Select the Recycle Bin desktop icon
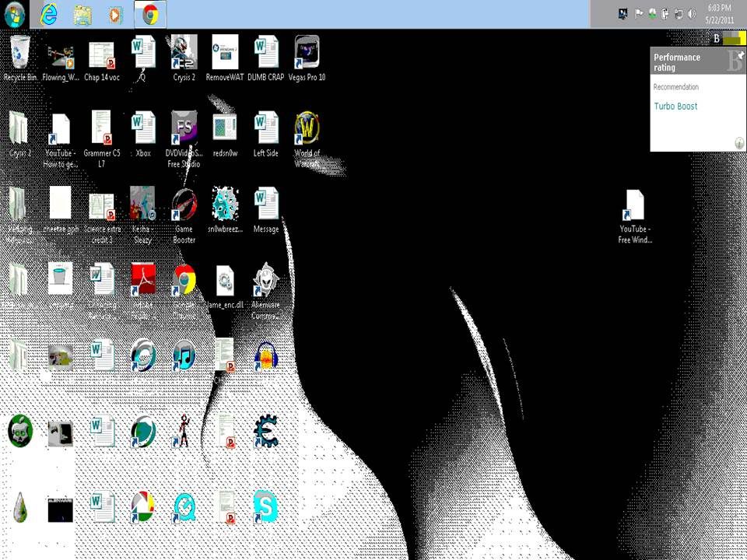 [20, 54]
